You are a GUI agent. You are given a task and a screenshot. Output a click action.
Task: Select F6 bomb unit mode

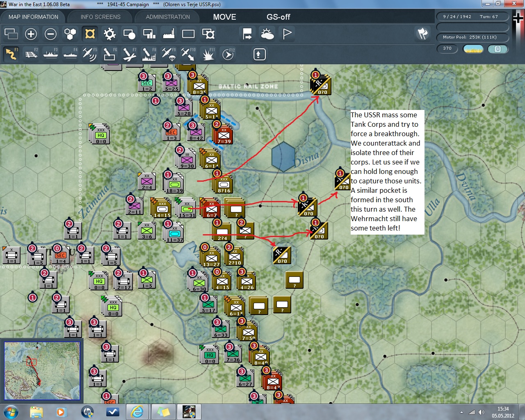point(110,54)
